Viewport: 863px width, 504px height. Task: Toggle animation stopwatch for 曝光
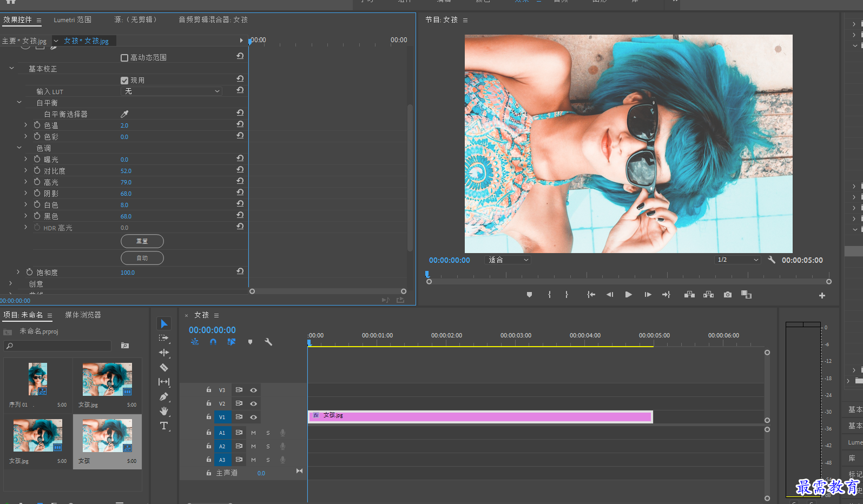(x=37, y=159)
